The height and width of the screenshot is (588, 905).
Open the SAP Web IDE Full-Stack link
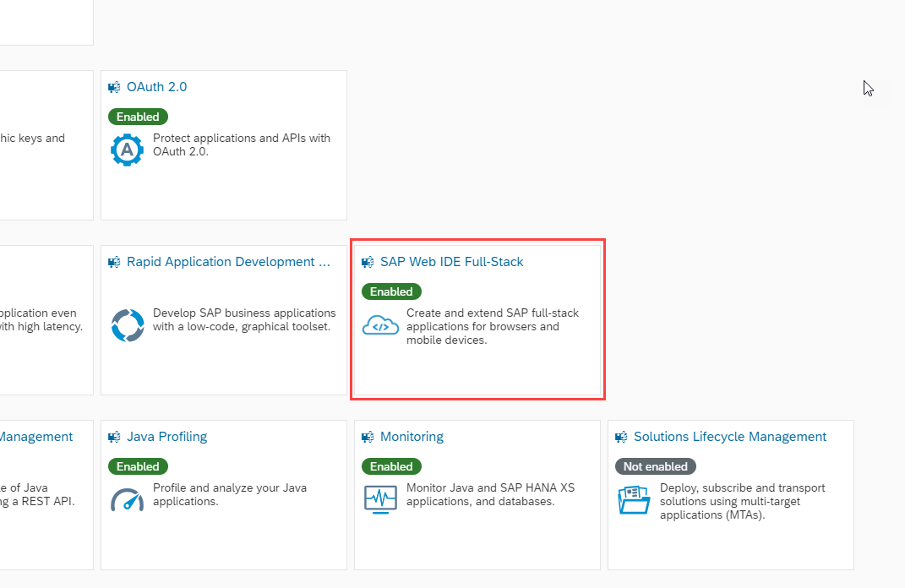coord(452,262)
